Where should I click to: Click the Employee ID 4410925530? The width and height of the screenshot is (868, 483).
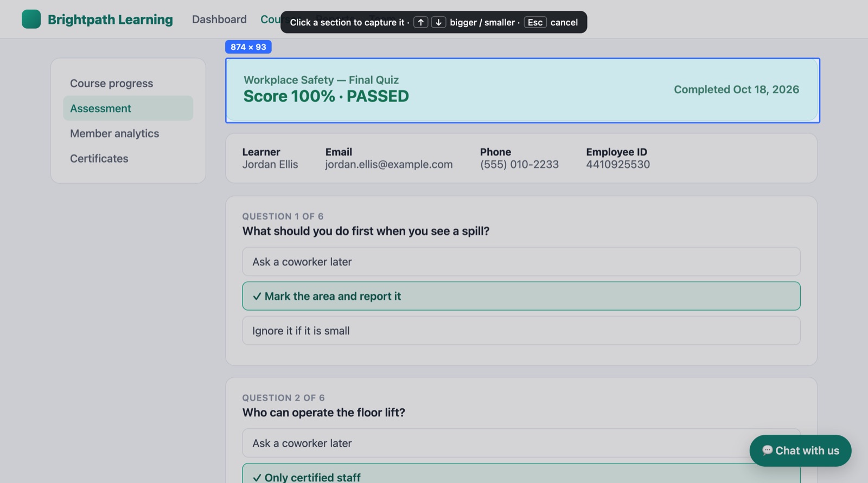[x=618, y=164]
